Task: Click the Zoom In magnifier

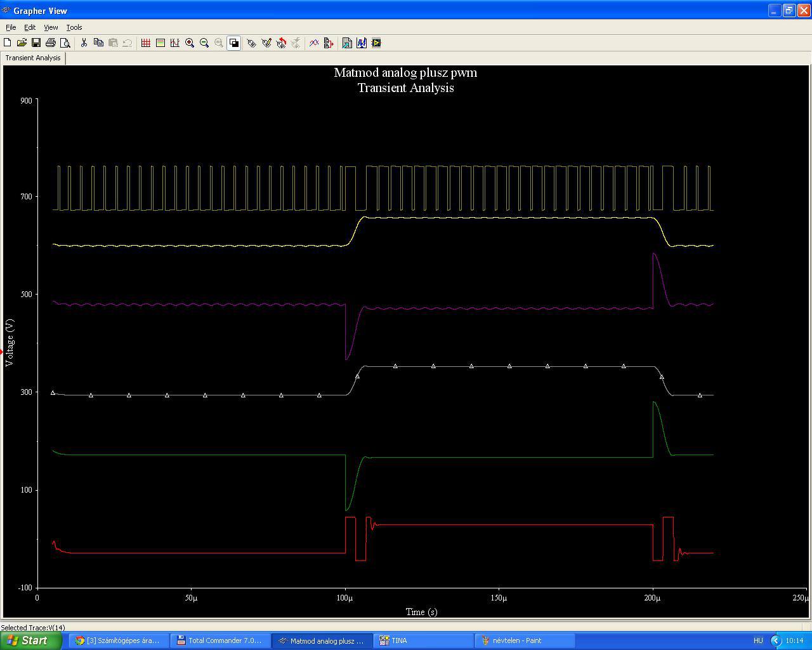Action: point(190,43)
